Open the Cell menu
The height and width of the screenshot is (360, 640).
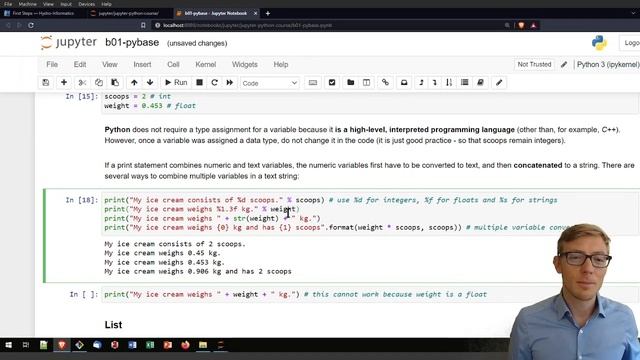point(173,64)
